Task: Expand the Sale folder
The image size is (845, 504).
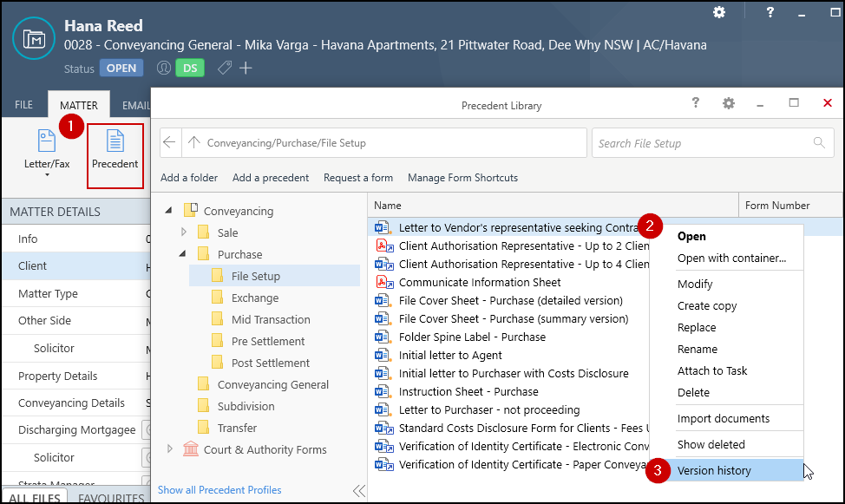Action: (183, 232)
